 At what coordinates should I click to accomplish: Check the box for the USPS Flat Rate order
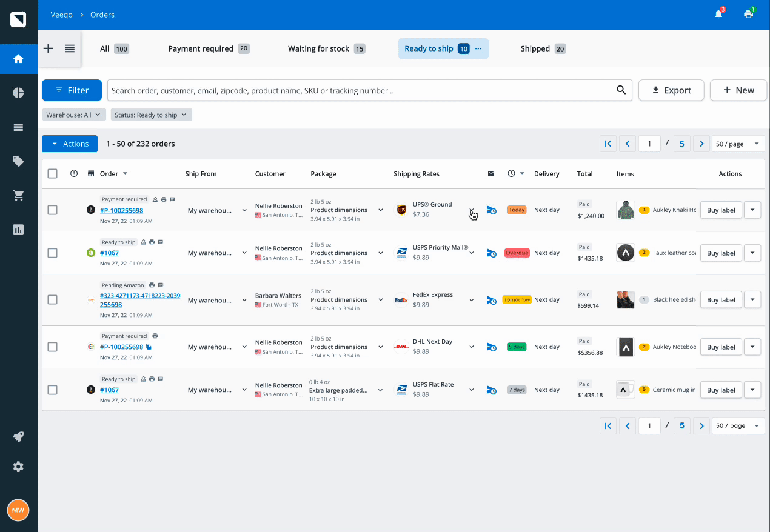click(53, 390)
